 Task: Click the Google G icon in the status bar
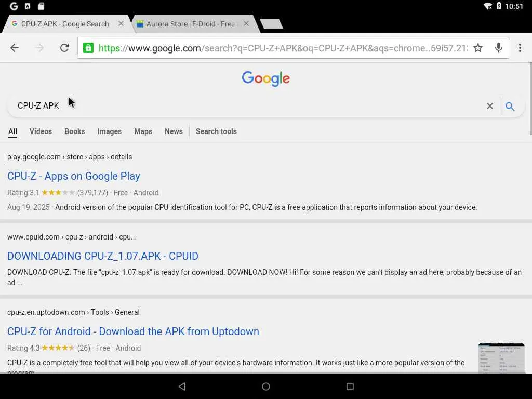[14, 6]
